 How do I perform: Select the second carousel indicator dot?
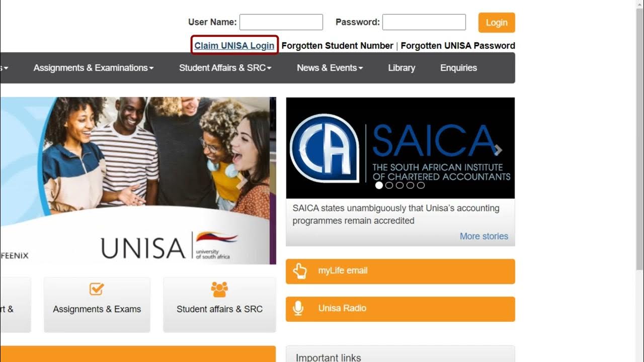(x=389, y=186)
